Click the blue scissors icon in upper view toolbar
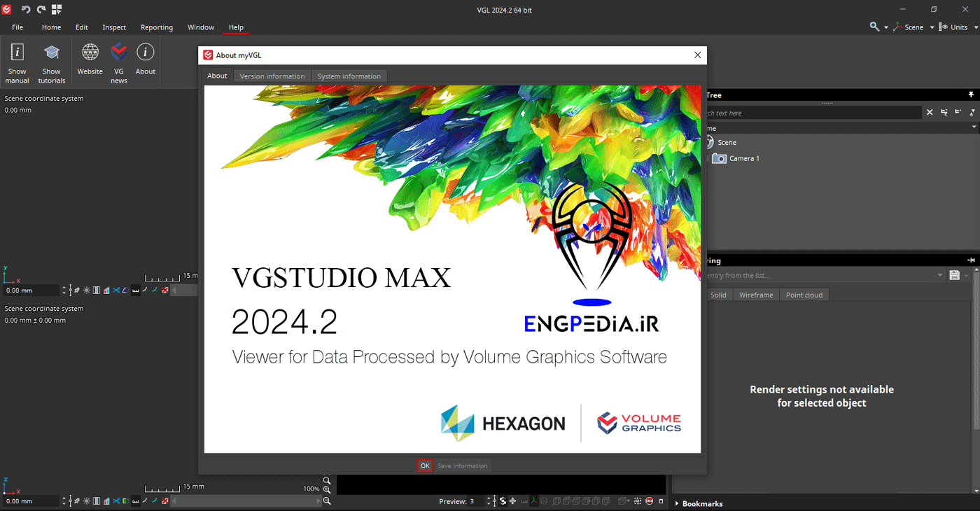 (x=116, y=290)
